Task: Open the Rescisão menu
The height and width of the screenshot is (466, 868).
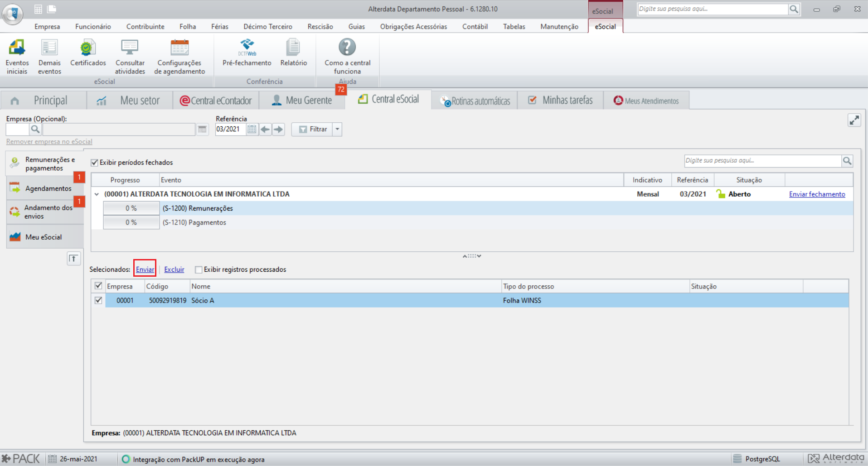Action: [x=320, y=26]
